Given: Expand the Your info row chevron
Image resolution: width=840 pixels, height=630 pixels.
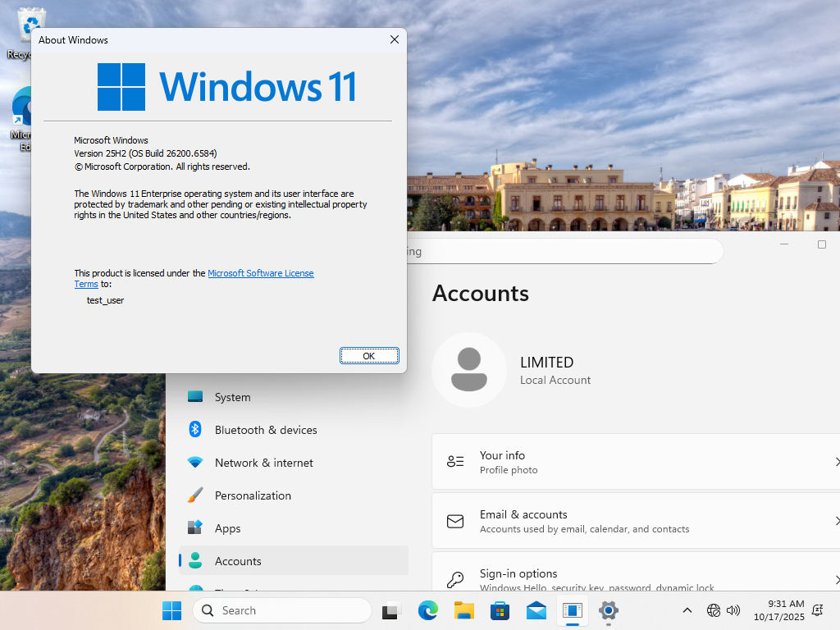Looking at the screenshot, I should tap(836, 462).
